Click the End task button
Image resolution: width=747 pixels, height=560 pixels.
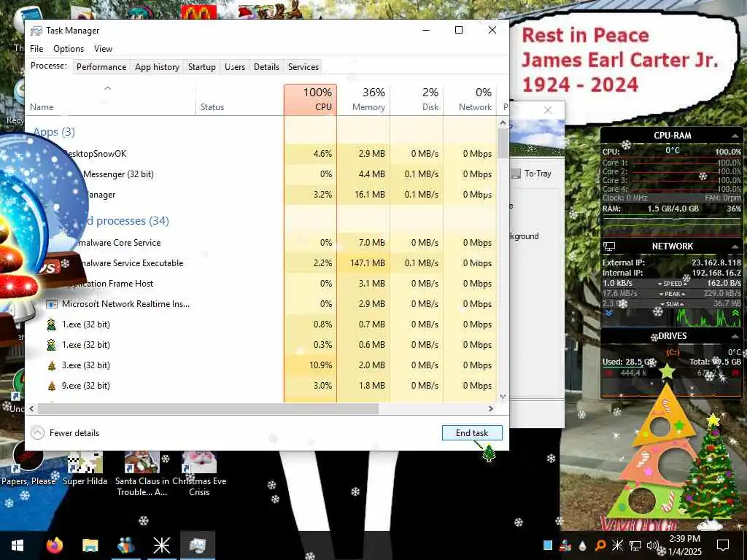(472, 433)
